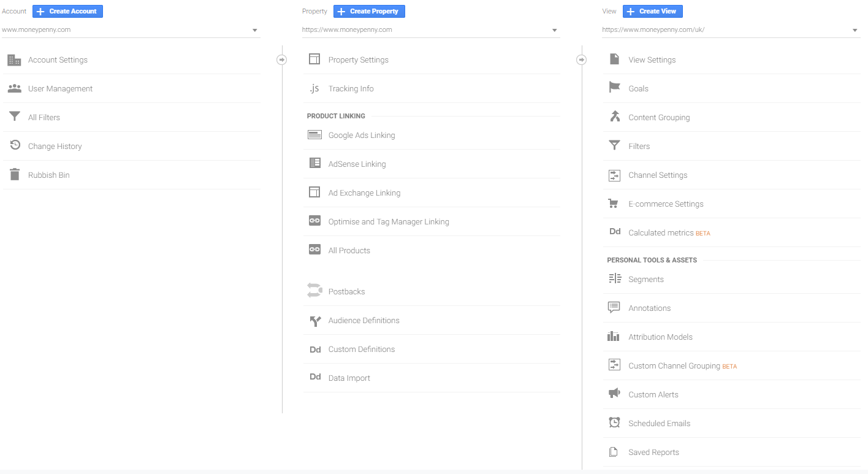This screenshot has height=474, width=868.
Task: Click the Account Settings building icon
Action: [x=14, y=60]
